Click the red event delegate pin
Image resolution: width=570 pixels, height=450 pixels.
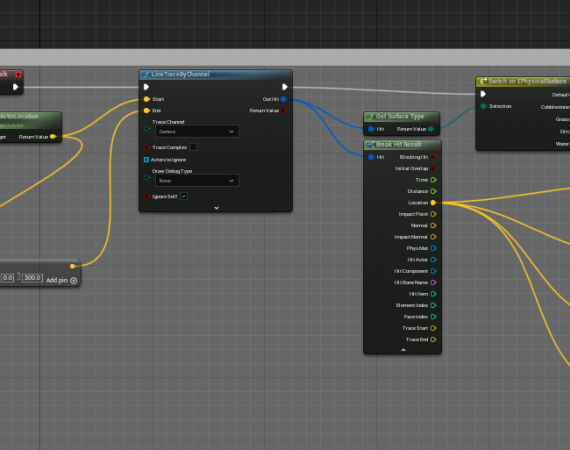point(18,75)
